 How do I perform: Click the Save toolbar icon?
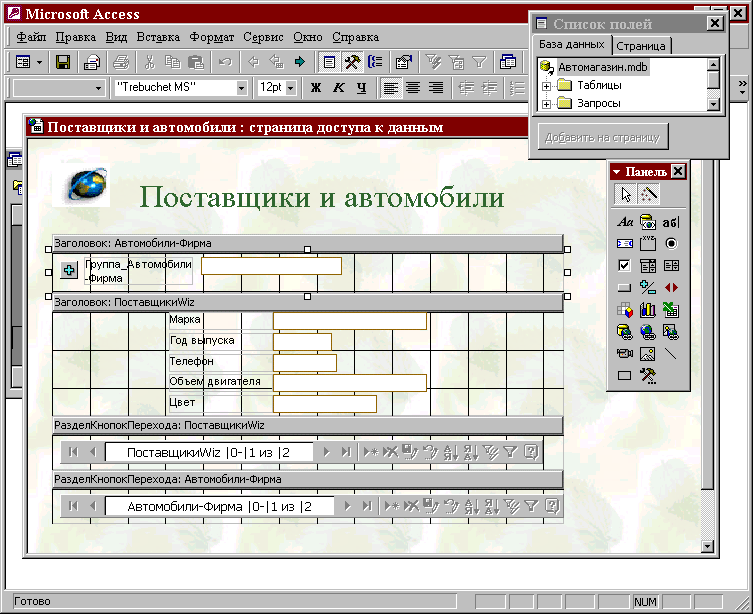(63, 62)
